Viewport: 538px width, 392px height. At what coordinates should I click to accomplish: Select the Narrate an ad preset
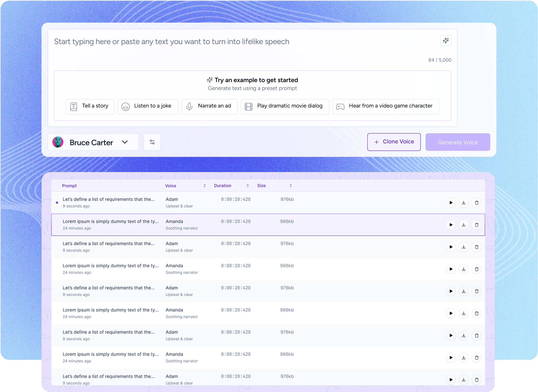click(x=209, y=106)
